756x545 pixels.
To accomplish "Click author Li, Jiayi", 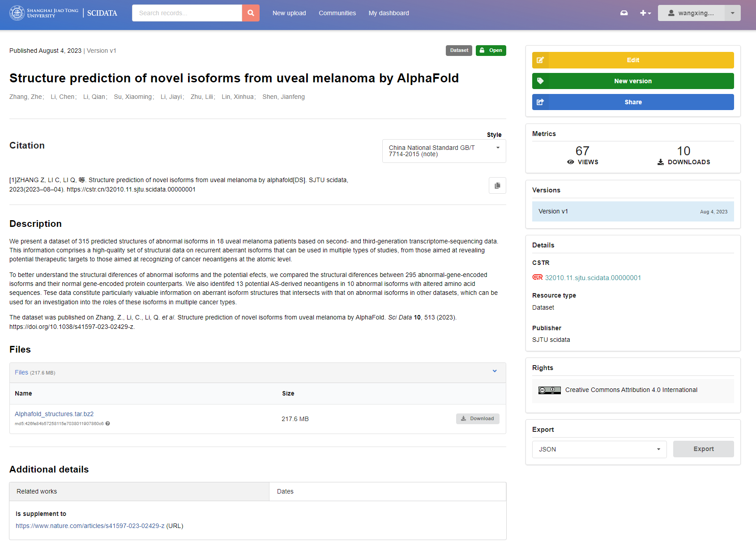I will point(171,97).
